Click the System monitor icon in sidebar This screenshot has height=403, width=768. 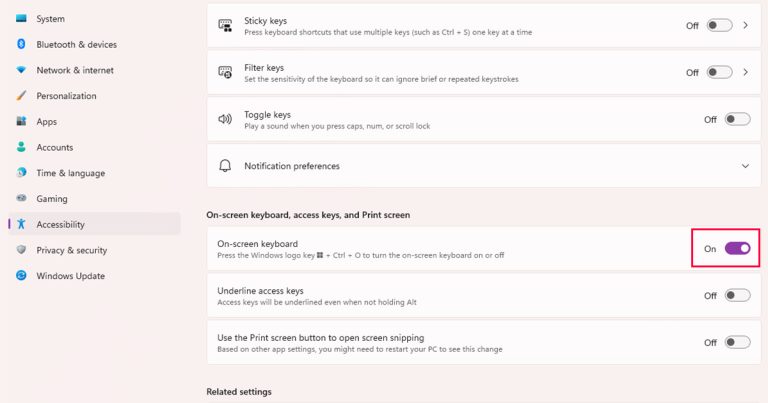point(21,18)
